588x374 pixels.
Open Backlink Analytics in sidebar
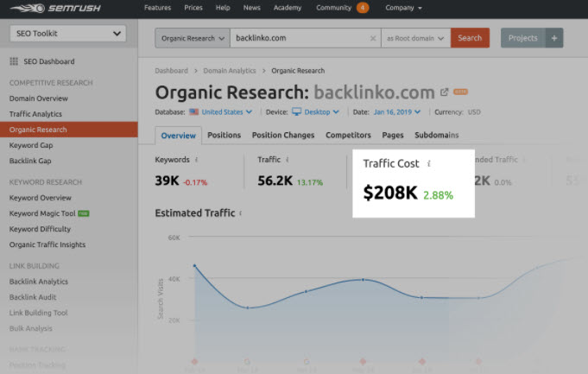pos(39,282)
